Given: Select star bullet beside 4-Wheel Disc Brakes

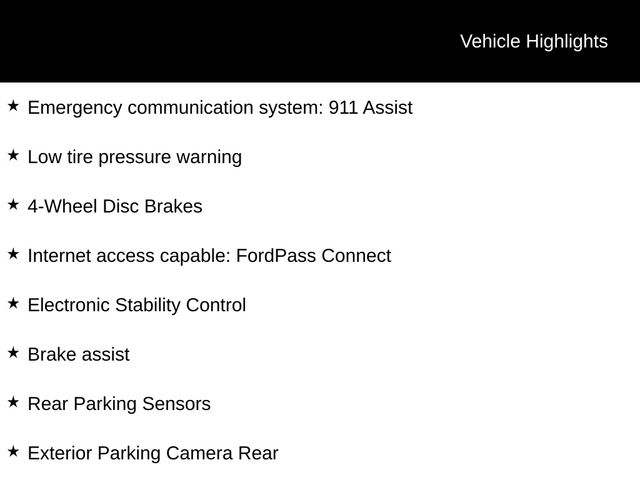Looking at the screenshot, I should pos(13,205).
